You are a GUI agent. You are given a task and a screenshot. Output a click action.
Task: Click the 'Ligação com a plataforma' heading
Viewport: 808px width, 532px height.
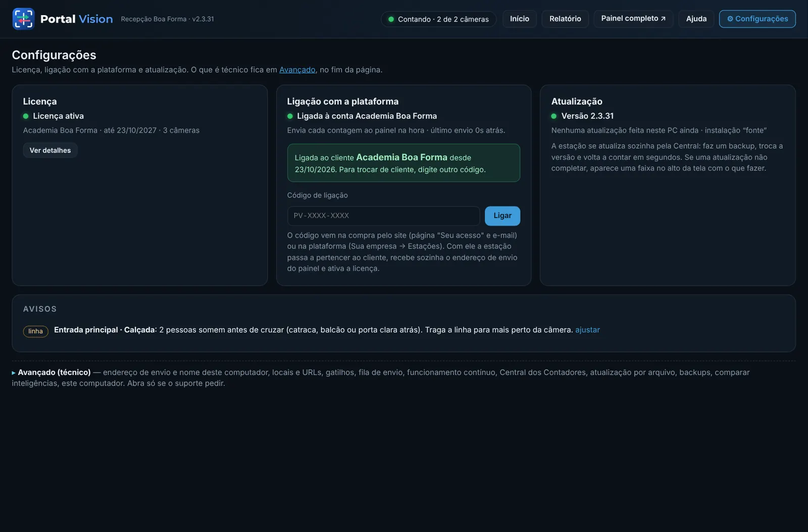[x=342, y=101]
